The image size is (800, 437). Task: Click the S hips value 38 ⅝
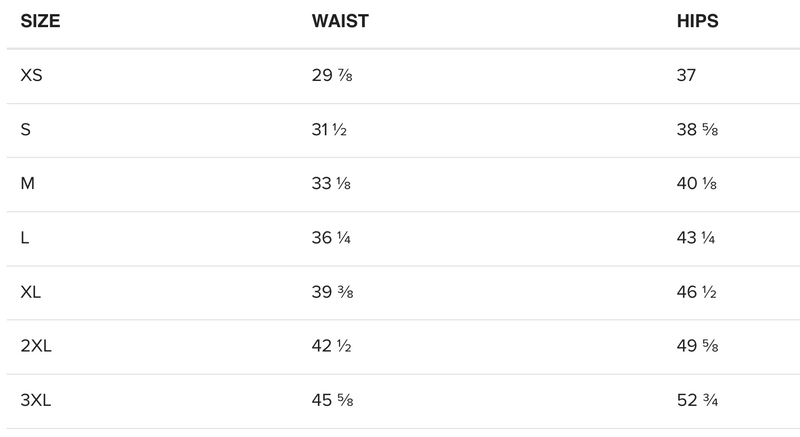point(697,130)
